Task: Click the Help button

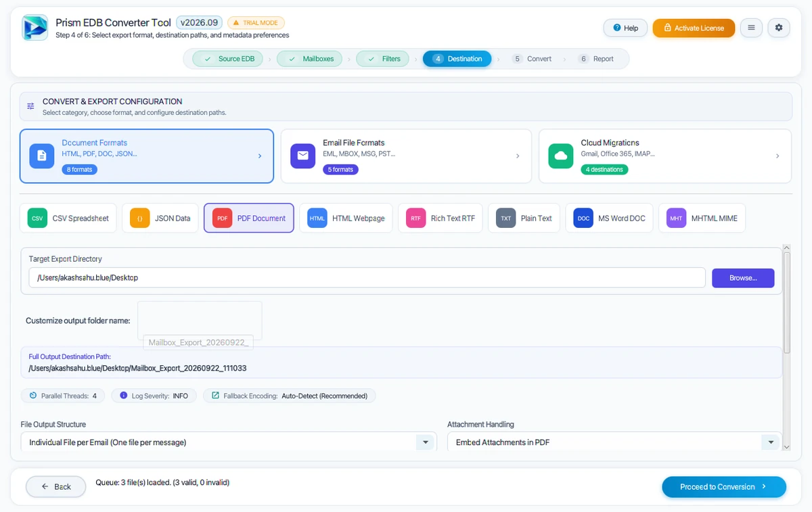Action: [625, 28]
